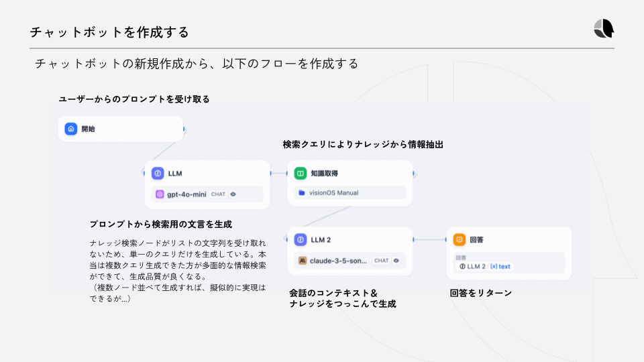Click the CHAT badge beside gpt-4o-mini
This screenshot has height=362, width=644.
(218, 194)
